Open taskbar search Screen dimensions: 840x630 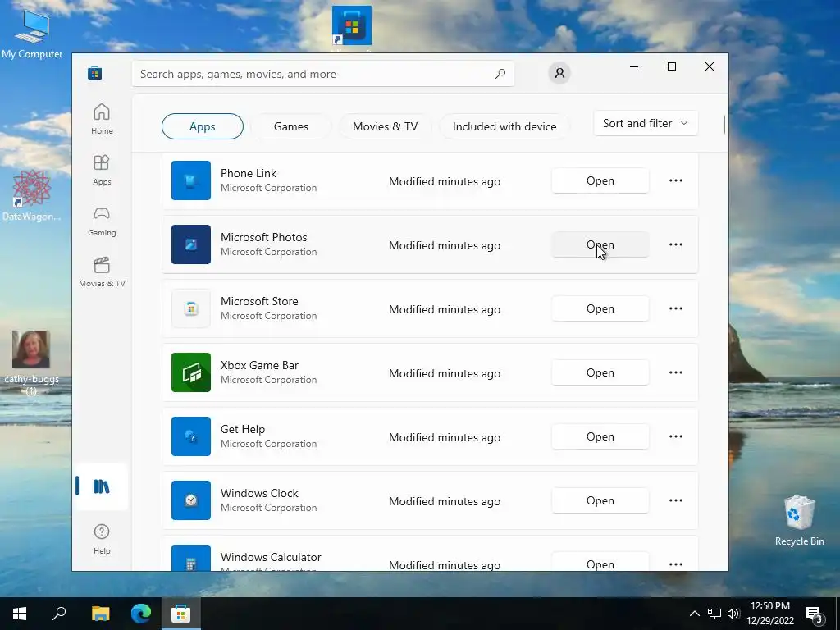pos(59,614)
